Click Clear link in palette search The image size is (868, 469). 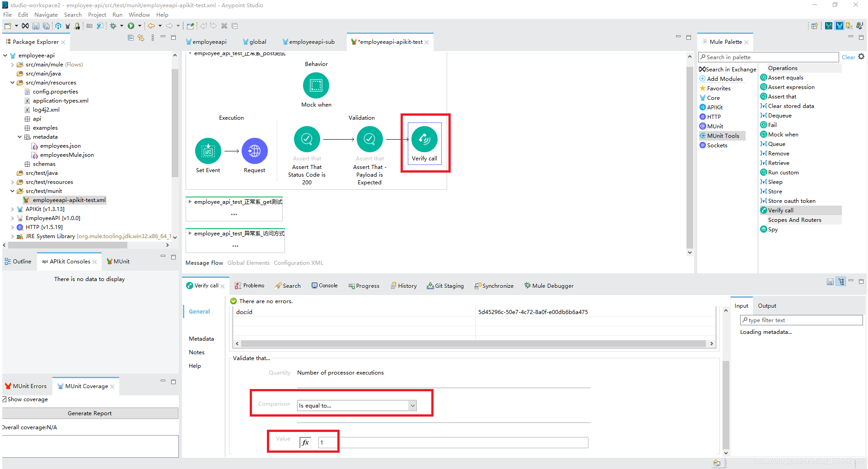pyautogui.click(x=848, y=57)
